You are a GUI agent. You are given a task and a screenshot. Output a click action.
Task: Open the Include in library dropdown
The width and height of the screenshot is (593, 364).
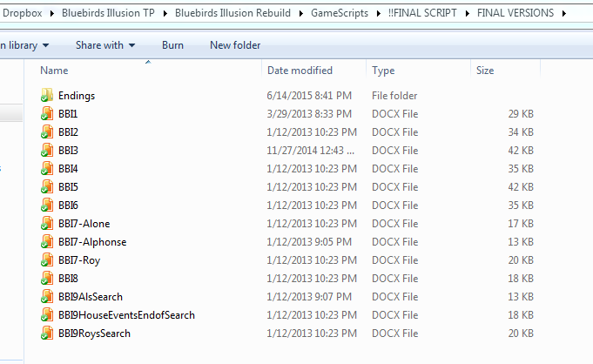[25, 45]
